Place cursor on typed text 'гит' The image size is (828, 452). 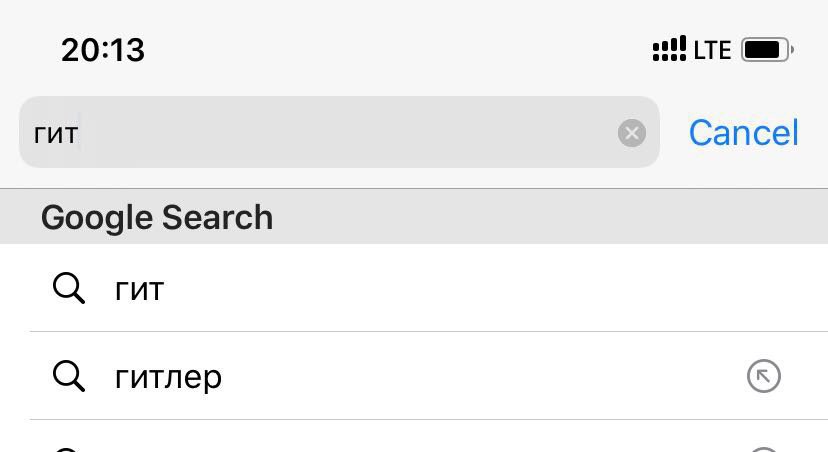pos(56,134)
